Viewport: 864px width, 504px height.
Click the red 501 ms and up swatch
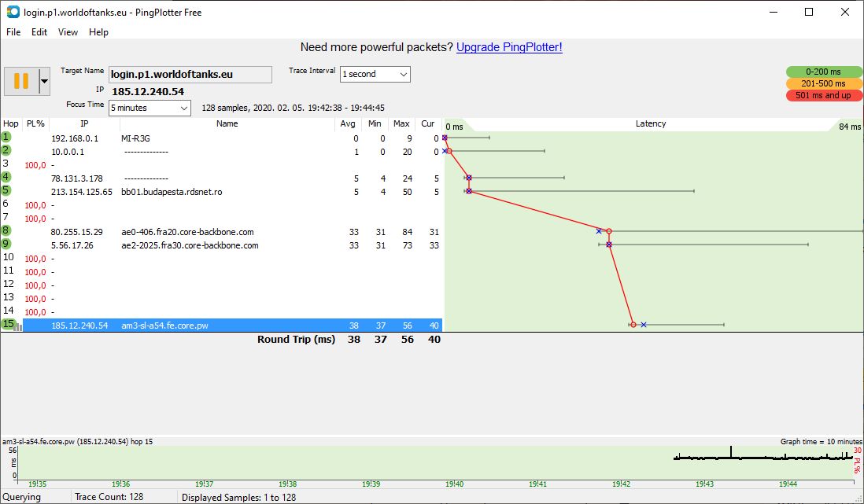pyautogui.click(x=823, y=95)
